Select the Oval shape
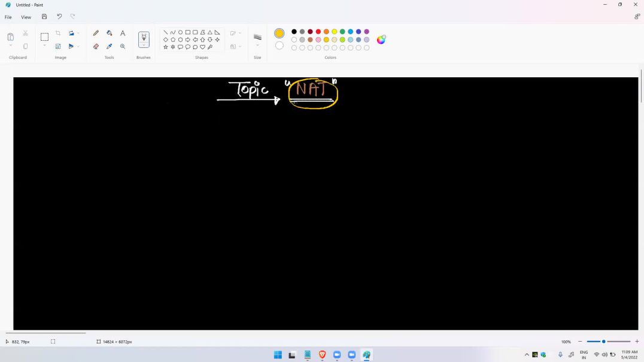The width and height of the screenshot is (644, 362). coord(180,32)
